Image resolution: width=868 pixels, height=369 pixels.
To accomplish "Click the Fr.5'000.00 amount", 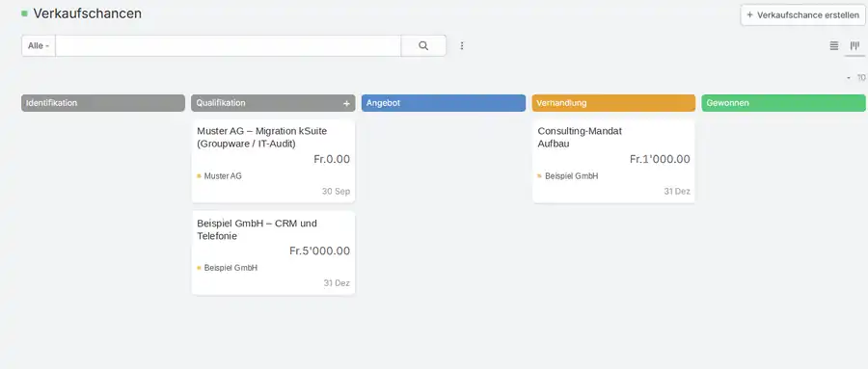I will (x=319, y=250).
